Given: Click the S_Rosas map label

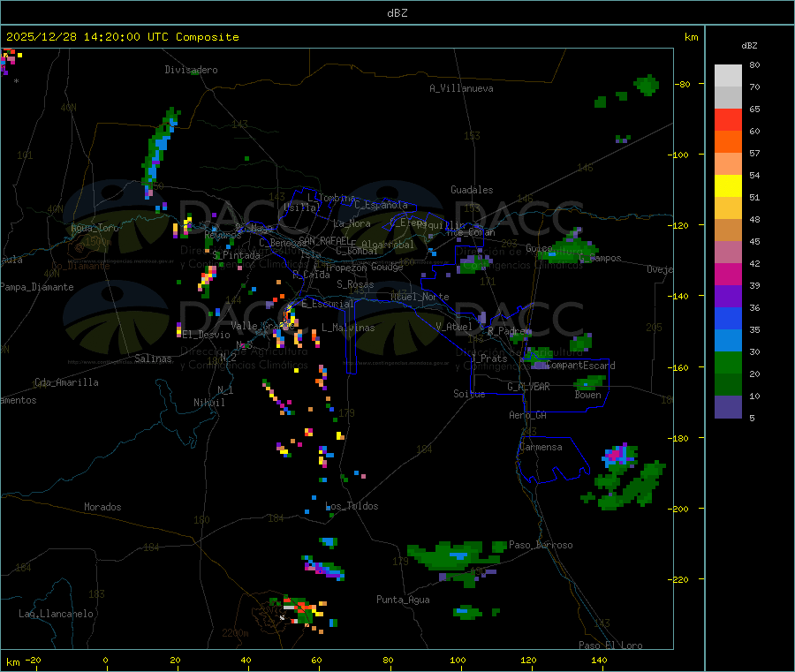Looking at the screenshot, I should click(x=355, y=284).
